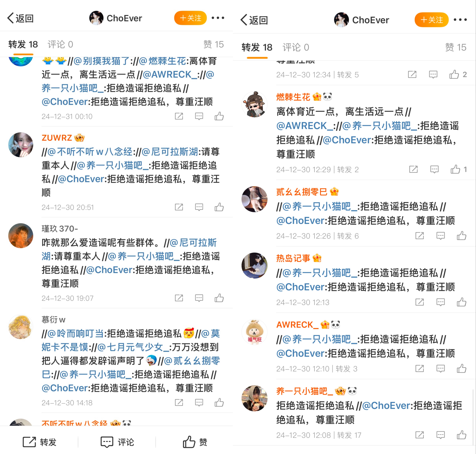The width and height of the screenshot is (476, 454).
Task: Like ZUWRZ's repost with thumbs-up icon
Action: click(x=219, y=207)
